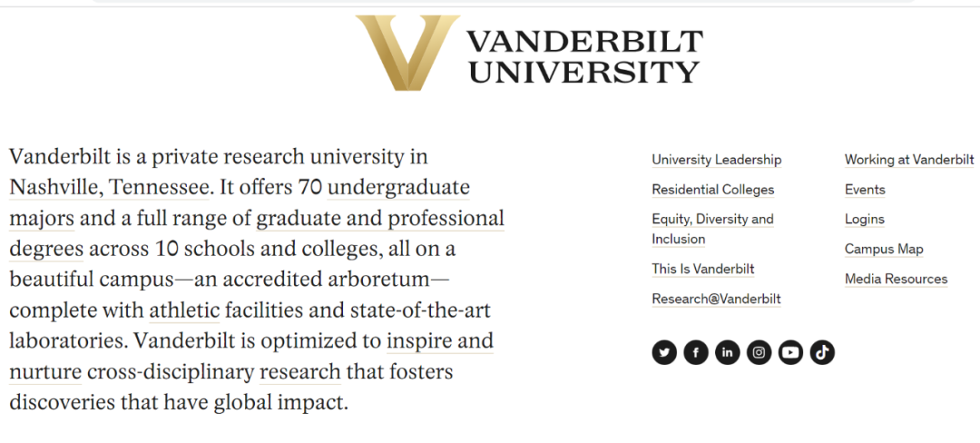The height and width of the screenshot is (443, 980).
Task: Go to the Events page
Action: [865, 190]
